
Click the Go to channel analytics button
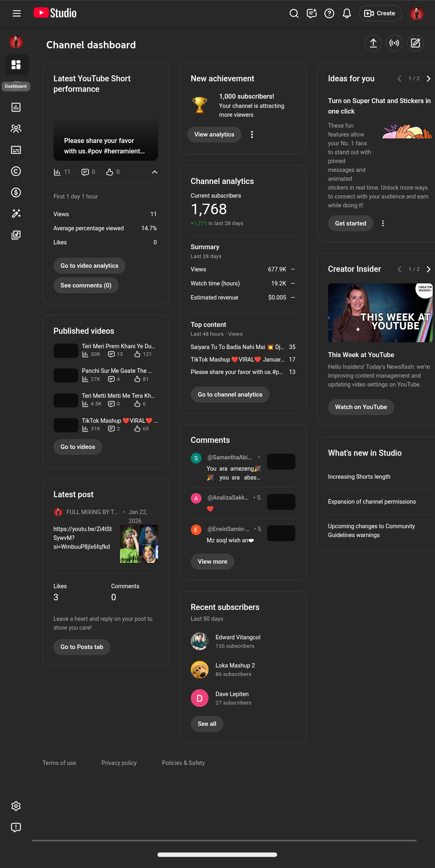click(230, 395)
